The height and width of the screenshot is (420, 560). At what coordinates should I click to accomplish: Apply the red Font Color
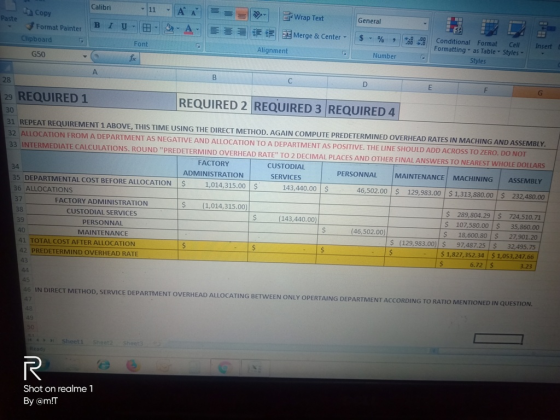189,29
